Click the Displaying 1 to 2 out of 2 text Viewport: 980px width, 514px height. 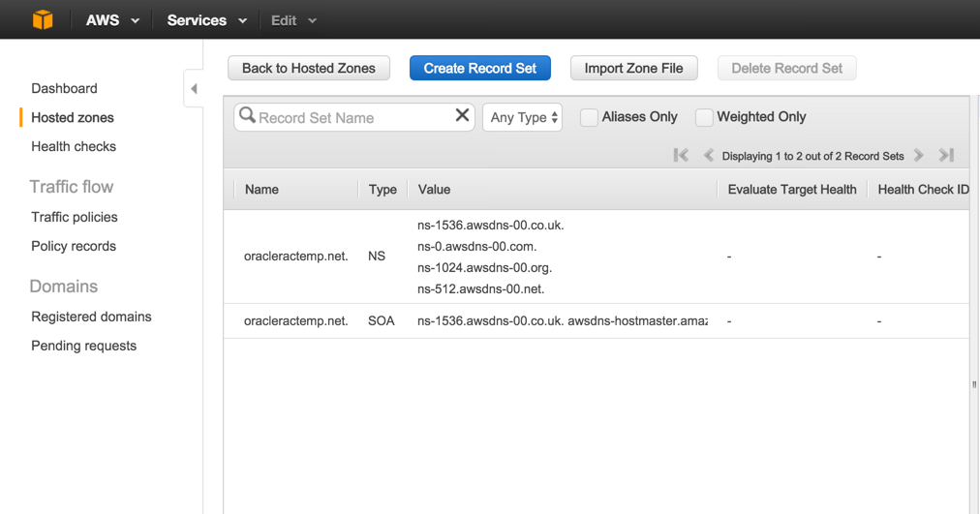click(x=812, y=156)
